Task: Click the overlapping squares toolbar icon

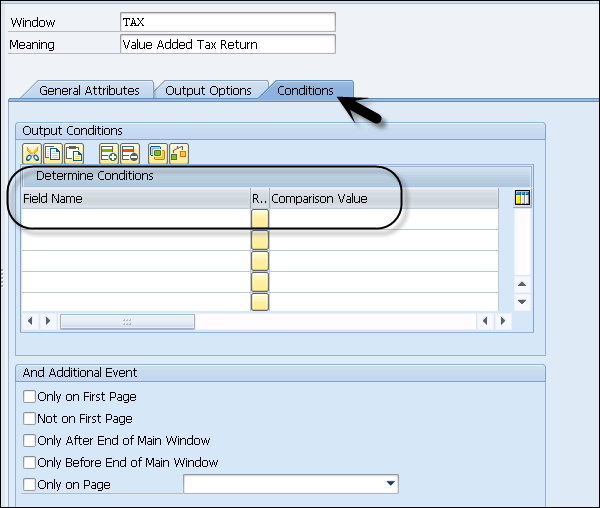Action: point(158,153)
